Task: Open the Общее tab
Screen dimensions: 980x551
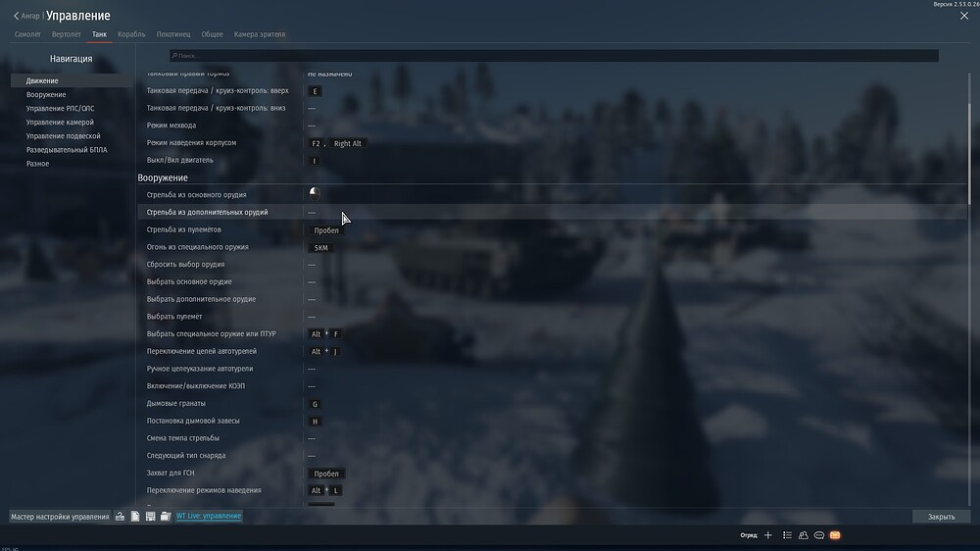Action: pyautogui.click(x=212, y=34)
